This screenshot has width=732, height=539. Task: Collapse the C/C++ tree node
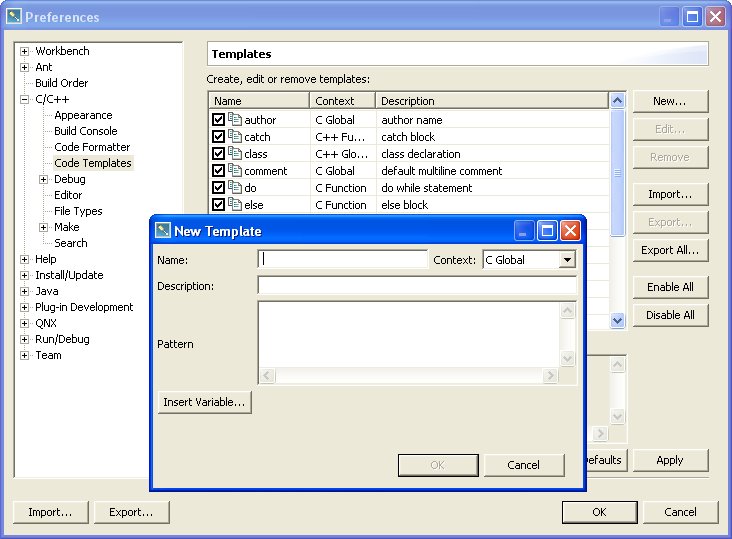point(25,99)
